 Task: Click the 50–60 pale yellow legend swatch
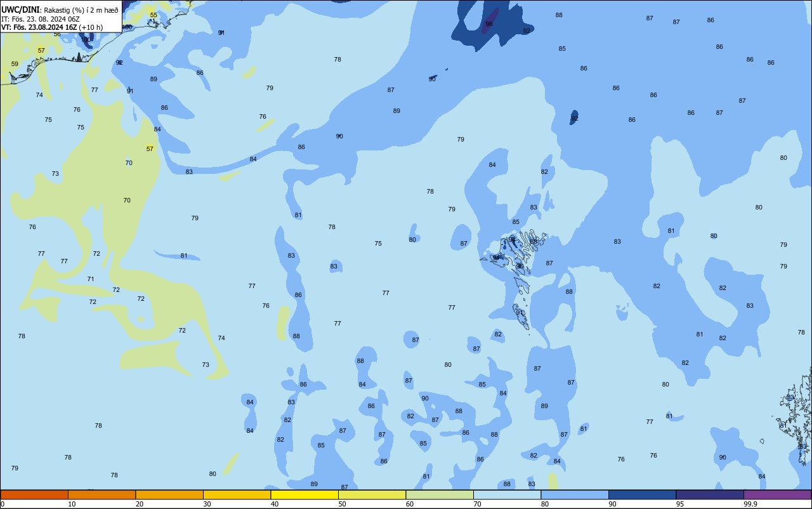click(x=372, y=494)
